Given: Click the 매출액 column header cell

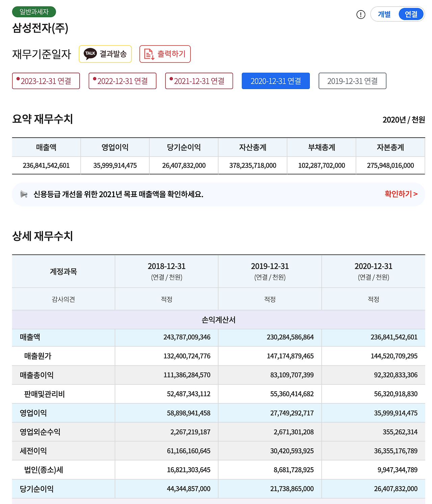Looking at the screenshot, I should point(46,147).
